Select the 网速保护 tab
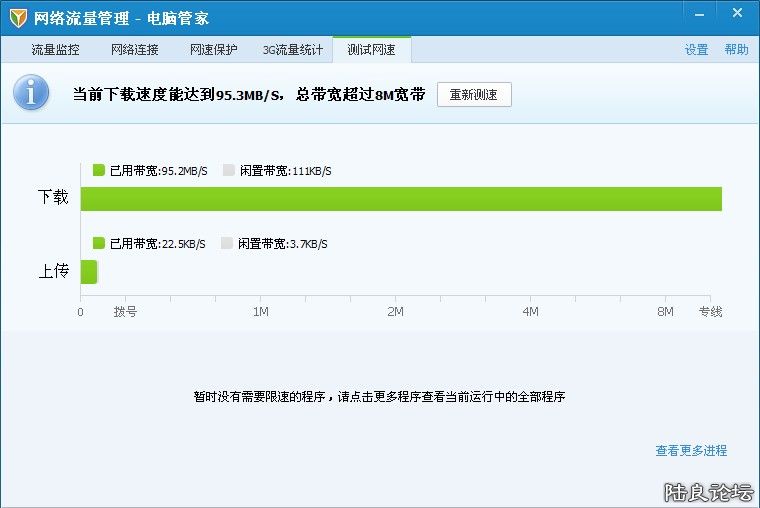Viewport: 760px width, 508px height. pyautogui.click(x=214, y=49)
